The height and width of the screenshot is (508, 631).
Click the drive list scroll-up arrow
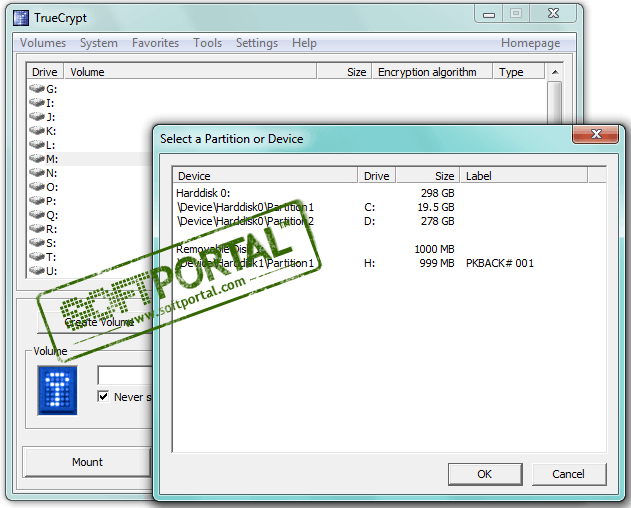pyautogui.click(x=555, y=72)
